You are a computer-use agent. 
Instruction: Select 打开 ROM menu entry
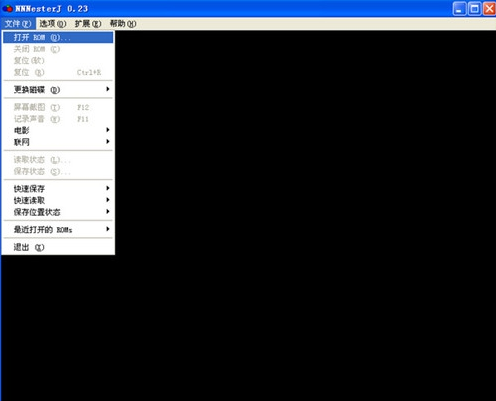click(58, 37)
